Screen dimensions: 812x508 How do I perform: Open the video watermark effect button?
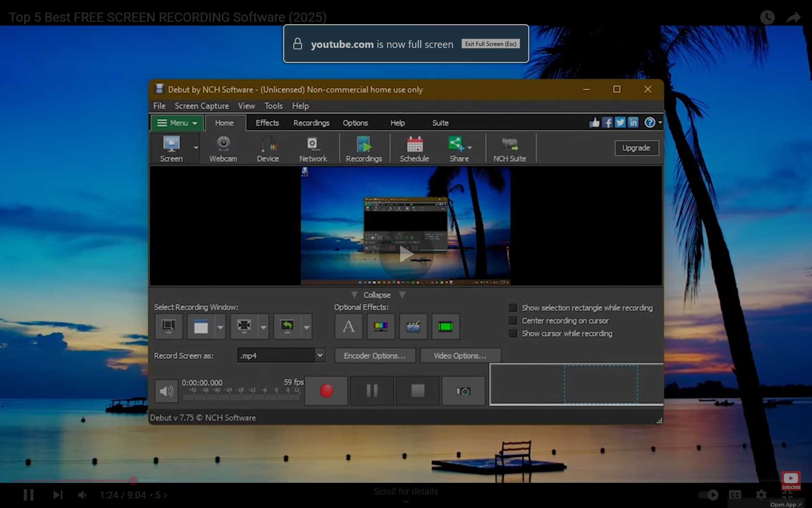pyautogui.click(x=413, y=327)
